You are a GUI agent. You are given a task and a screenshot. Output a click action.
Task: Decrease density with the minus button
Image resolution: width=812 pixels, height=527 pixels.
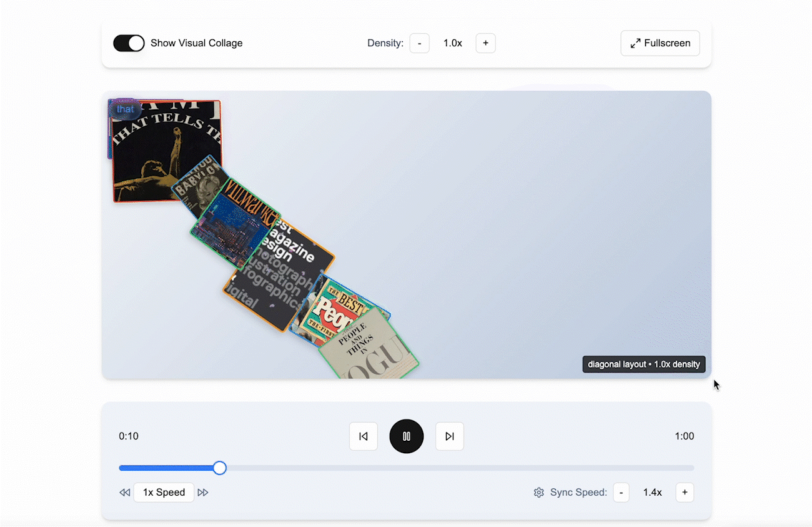(x=420, y=43)
